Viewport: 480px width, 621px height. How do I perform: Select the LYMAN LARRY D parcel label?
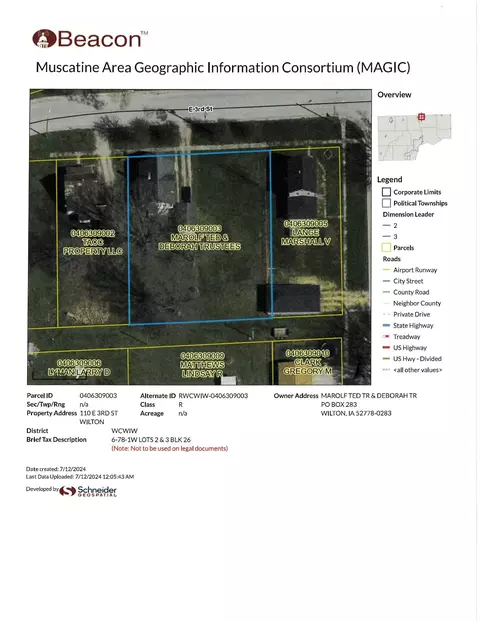79,368
